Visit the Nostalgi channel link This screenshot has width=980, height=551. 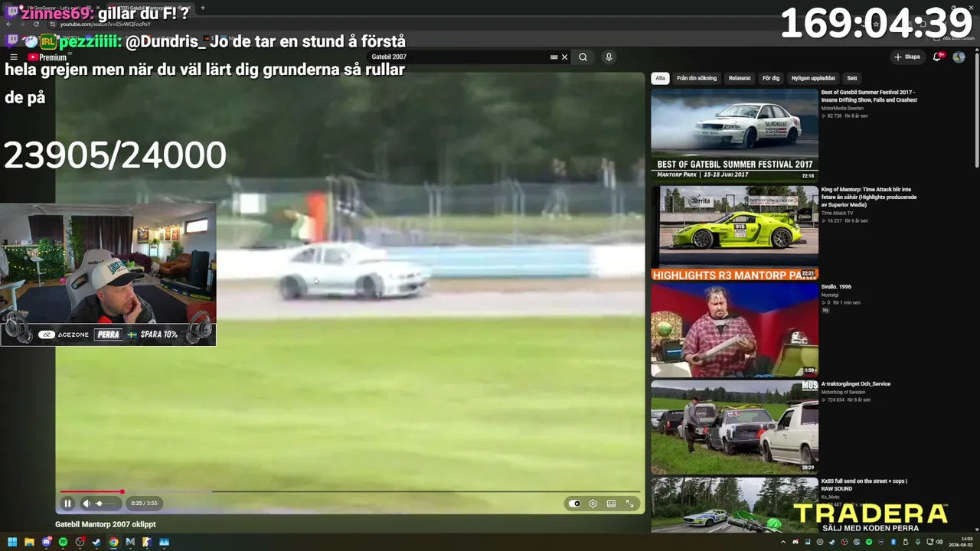[830, 295]
